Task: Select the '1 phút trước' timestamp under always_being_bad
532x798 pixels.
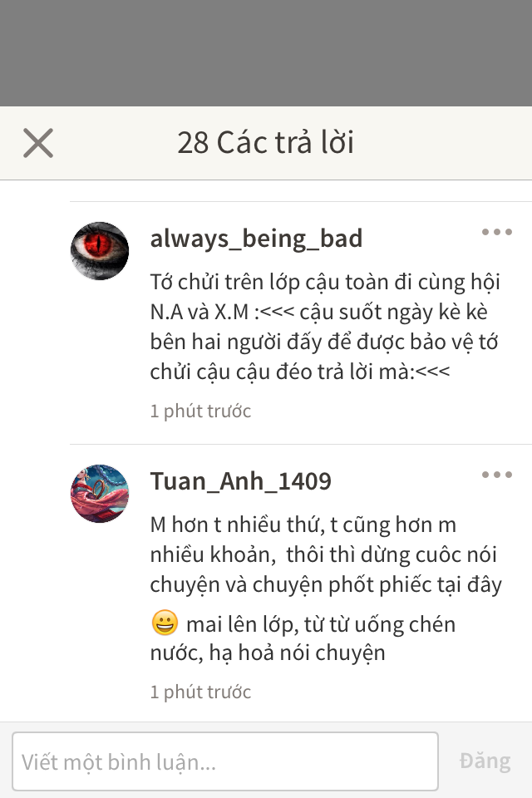Action: pos(200,411)
